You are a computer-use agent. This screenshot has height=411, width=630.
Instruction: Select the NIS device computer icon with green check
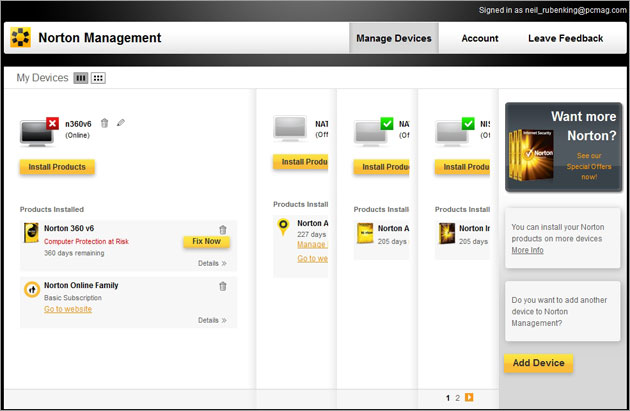coord(452,133)
